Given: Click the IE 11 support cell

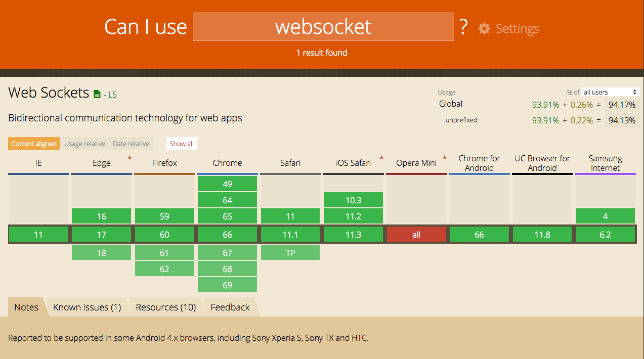Looking at the screenshot, I should [x=38, y=235].
